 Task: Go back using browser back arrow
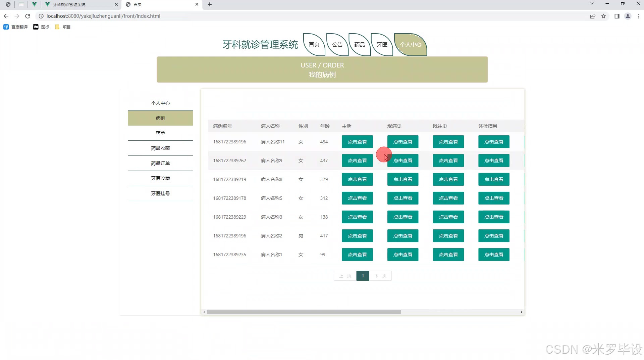6,16
